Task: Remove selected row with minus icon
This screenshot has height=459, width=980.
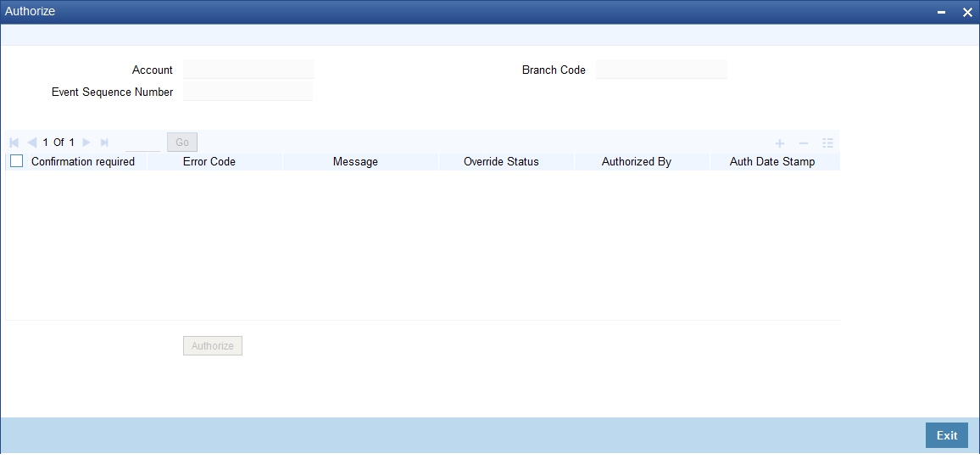Action: point(804,143)
